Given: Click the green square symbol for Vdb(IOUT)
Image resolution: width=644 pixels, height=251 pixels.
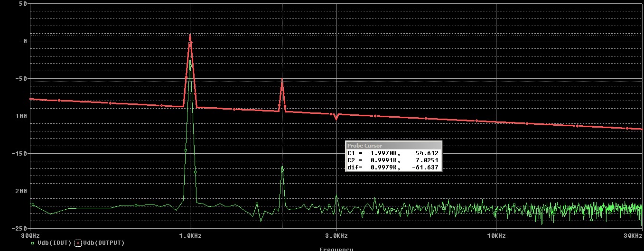Looking at the screenshot, I should pyautogui.click(x=32, y=243).
